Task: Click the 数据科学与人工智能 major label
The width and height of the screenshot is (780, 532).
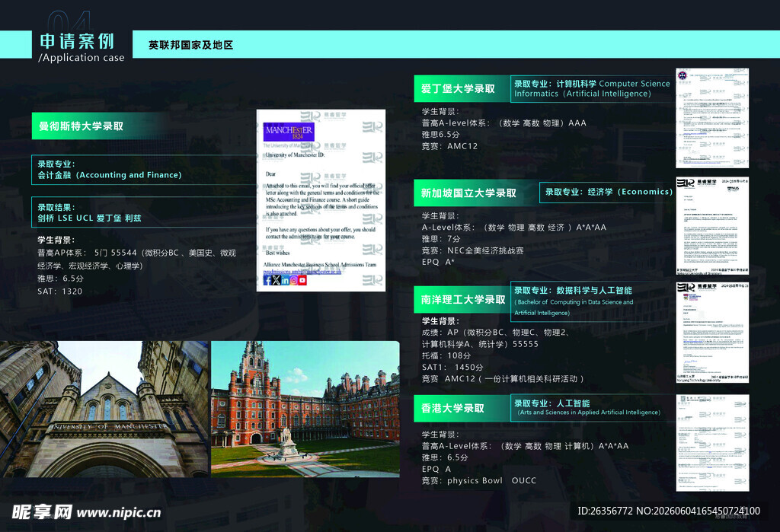Action: (573, 291)
